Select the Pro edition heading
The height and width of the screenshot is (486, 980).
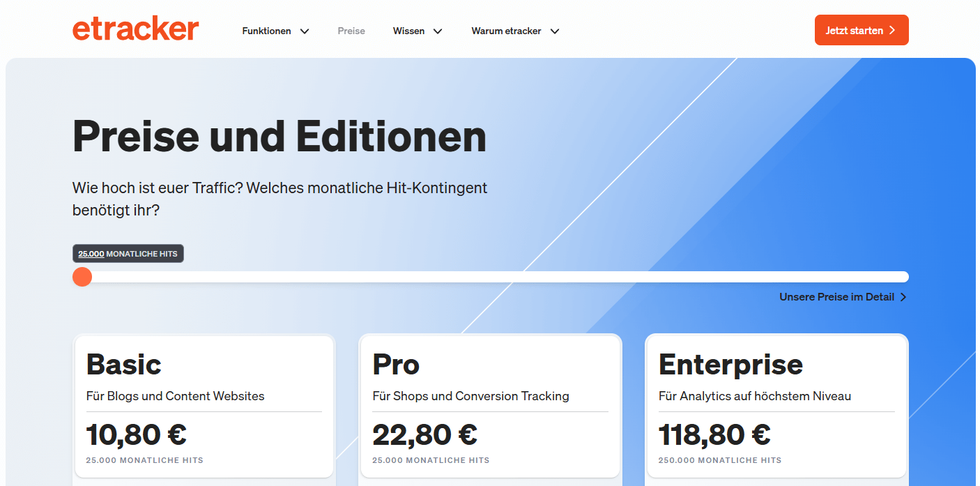click(x=396, y=364)
